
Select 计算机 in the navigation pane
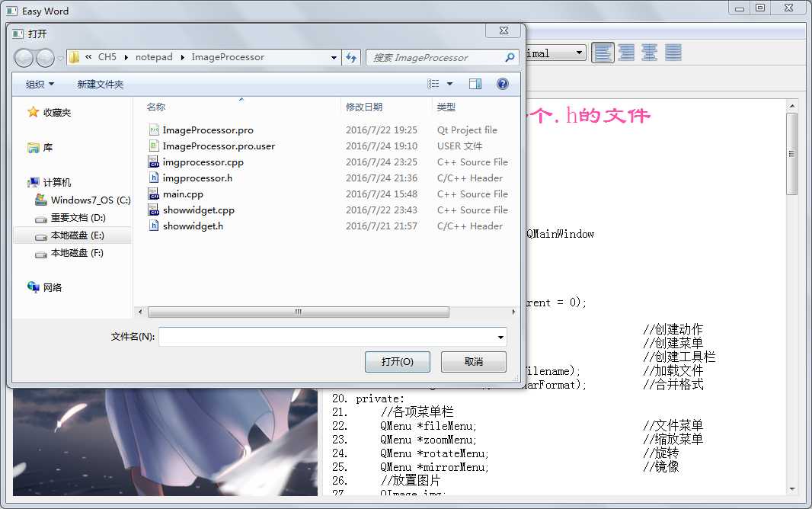tap(50, 182)
